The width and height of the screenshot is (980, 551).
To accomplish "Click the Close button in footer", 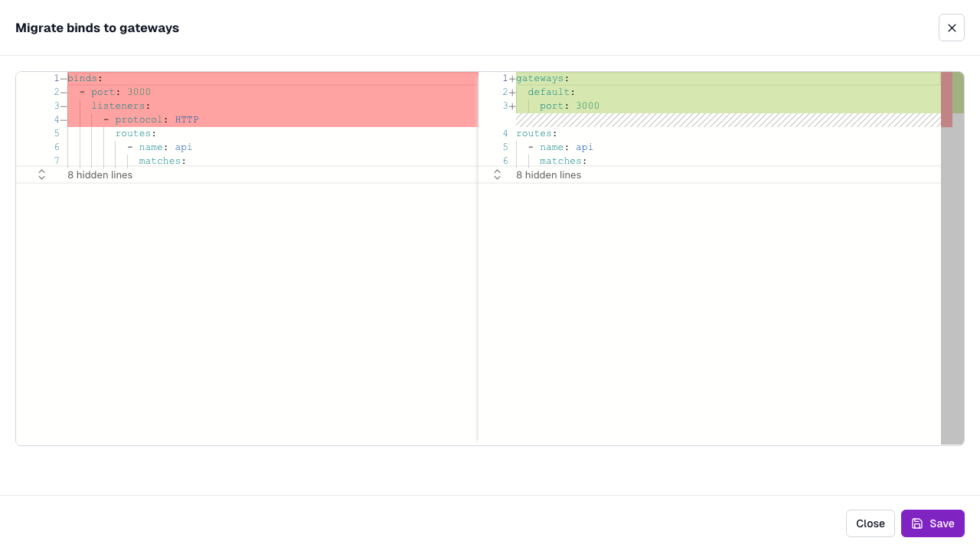I will tap(871, 523).
